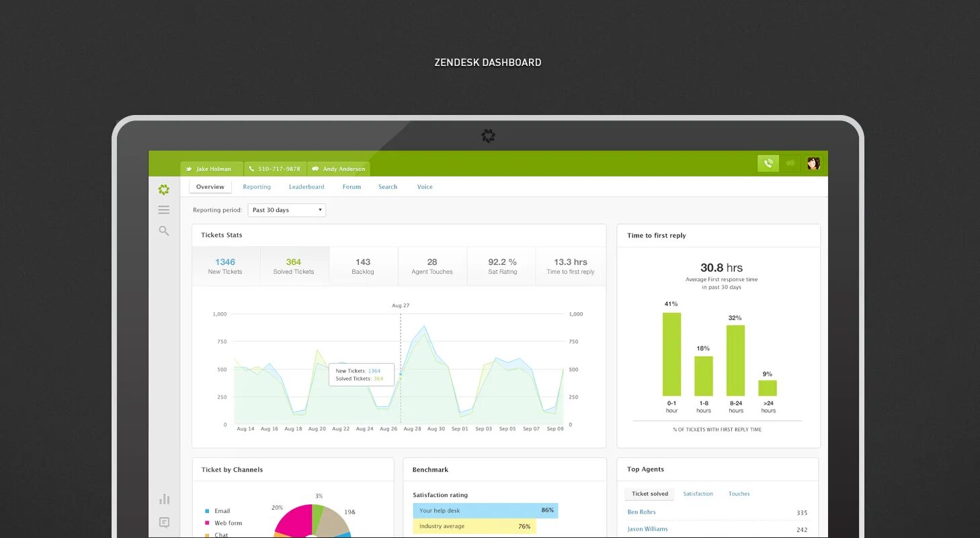Select the Overview tab

(210, 187)
